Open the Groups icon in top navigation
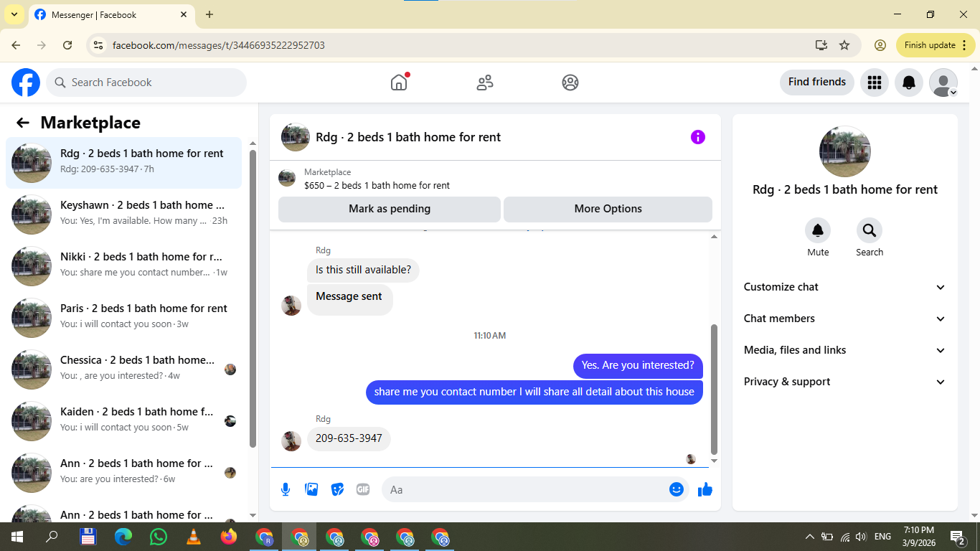Screen dimensions: 980x551 570,83
